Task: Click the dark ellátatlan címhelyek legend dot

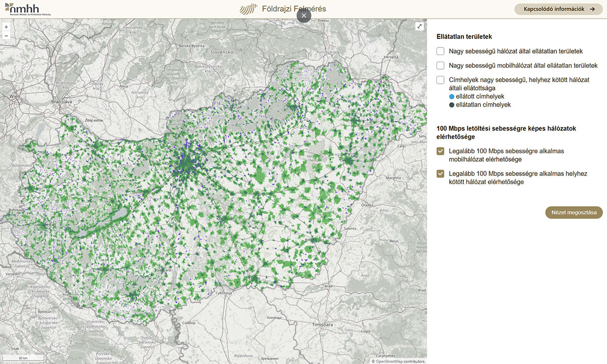Action: coord(452,105)
